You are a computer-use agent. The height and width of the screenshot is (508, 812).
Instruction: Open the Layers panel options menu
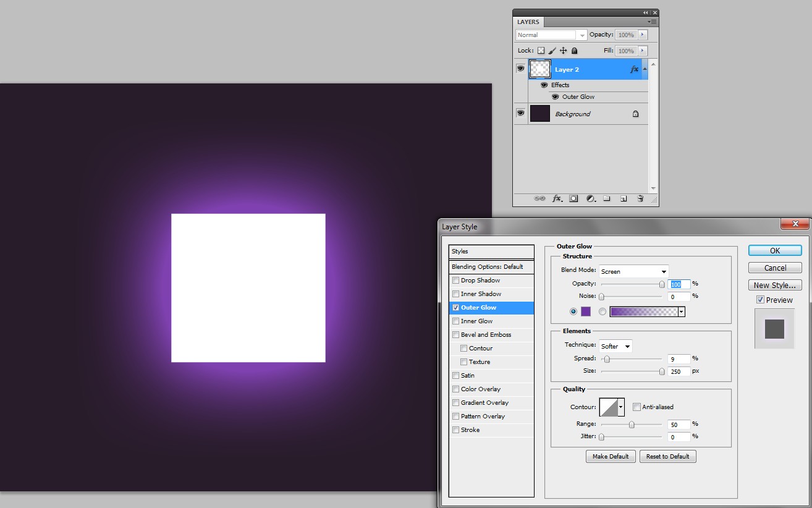pos(652,22)
